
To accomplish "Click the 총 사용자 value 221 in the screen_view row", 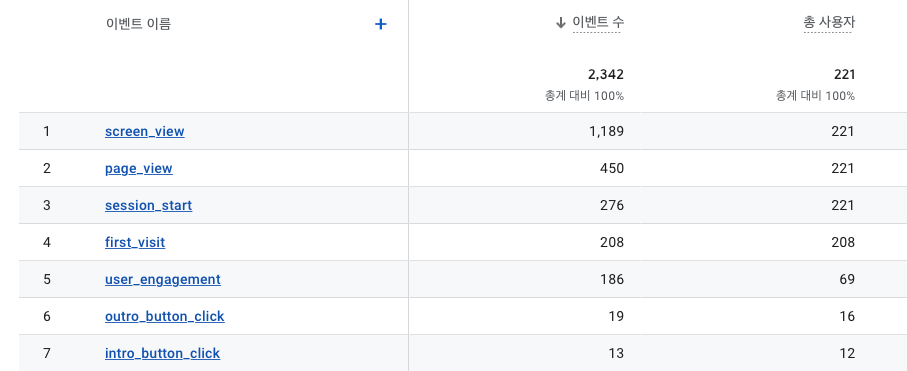I will [x=843, y=131].
